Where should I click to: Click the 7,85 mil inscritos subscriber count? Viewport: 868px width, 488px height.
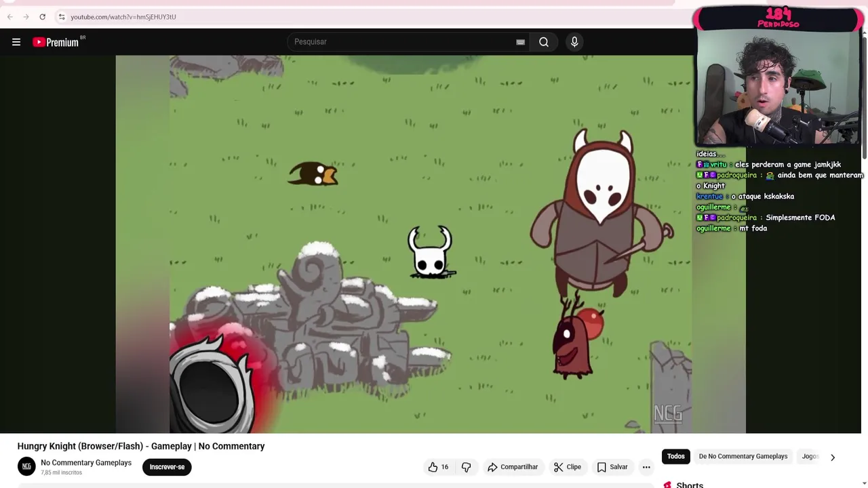[x=62, y=472]
